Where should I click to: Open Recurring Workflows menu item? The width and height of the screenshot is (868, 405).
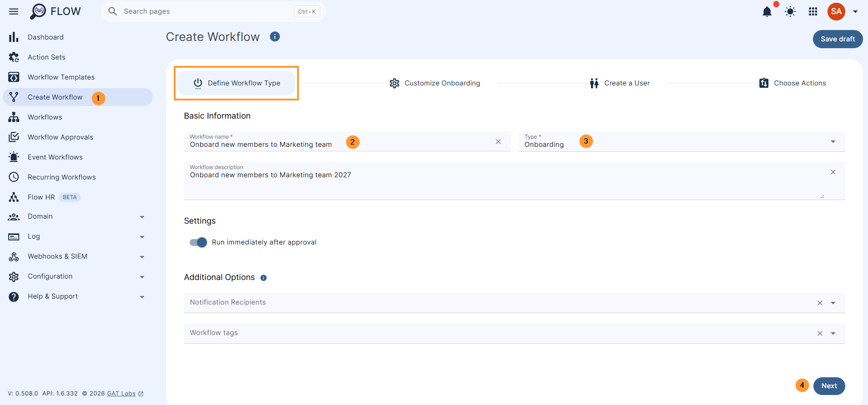[x=78, y=177]
